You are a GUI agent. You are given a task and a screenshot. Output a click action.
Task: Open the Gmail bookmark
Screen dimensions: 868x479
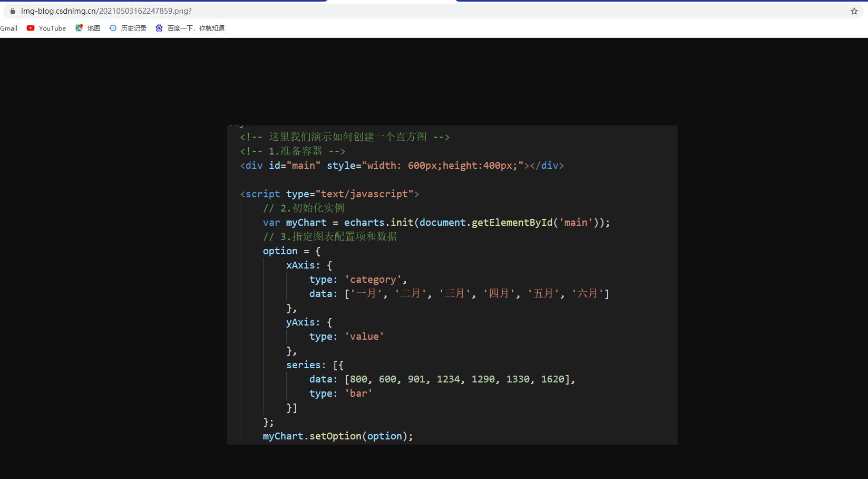(8, 28)
